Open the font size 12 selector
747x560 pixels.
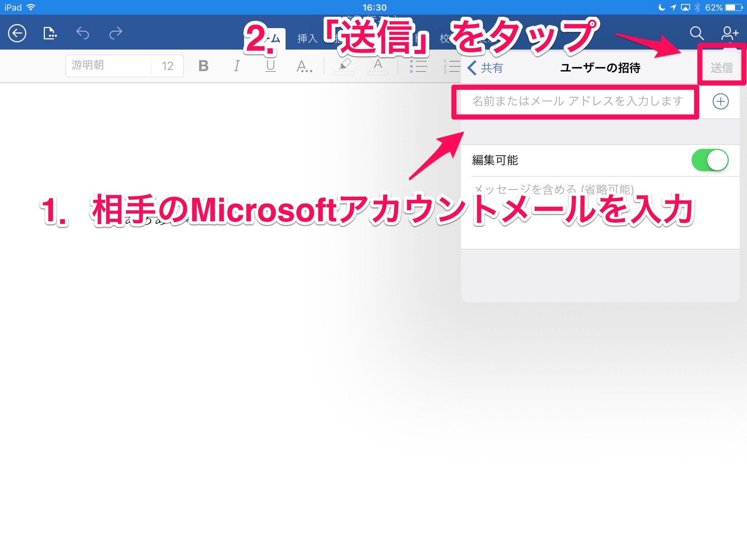click(x=167, y=66)
